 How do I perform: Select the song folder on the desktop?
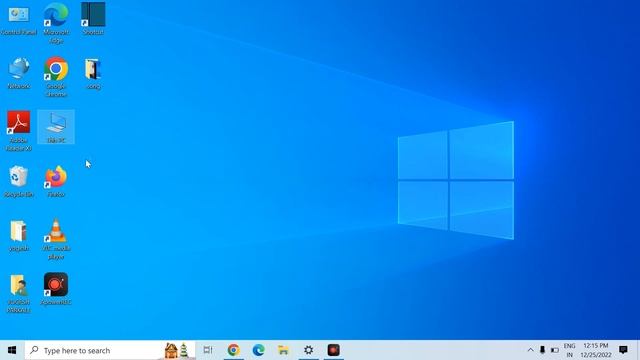coord(93,73)
